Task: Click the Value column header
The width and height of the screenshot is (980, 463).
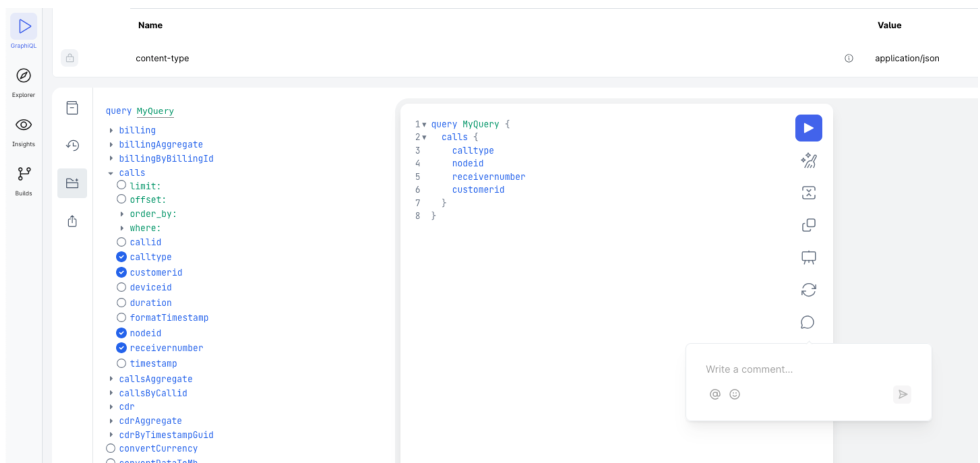Action: [889, 25]
